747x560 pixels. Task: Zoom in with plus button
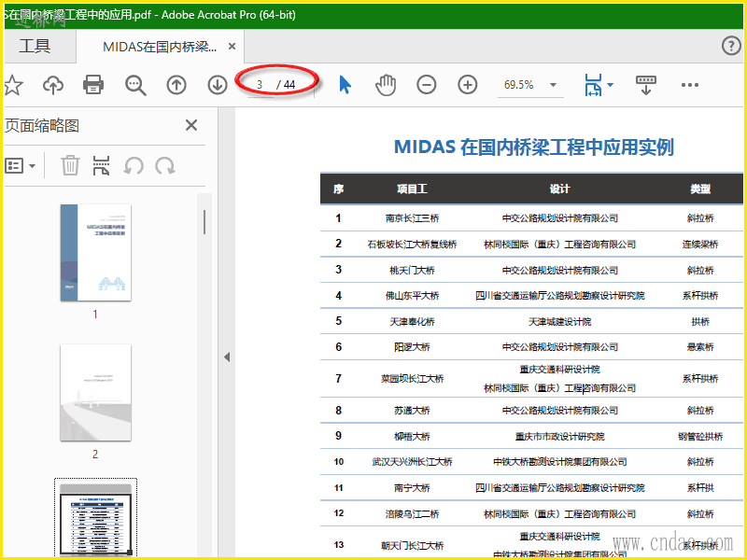(x=468, y=85)
